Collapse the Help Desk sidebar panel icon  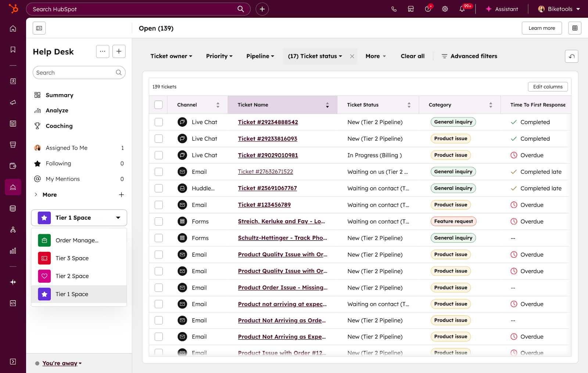click(x=39, y=28)
